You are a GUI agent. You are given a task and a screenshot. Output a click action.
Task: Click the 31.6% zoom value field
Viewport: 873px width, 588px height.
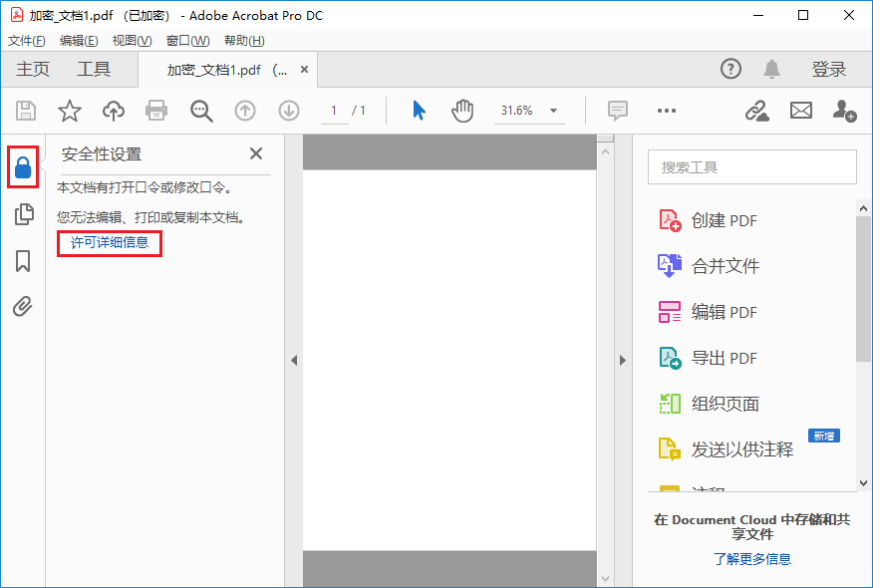click(x=516, y=111)
